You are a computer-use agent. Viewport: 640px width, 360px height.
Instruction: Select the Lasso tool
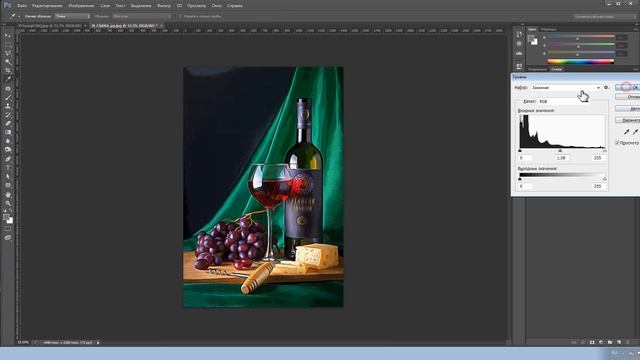click(8, 53)
